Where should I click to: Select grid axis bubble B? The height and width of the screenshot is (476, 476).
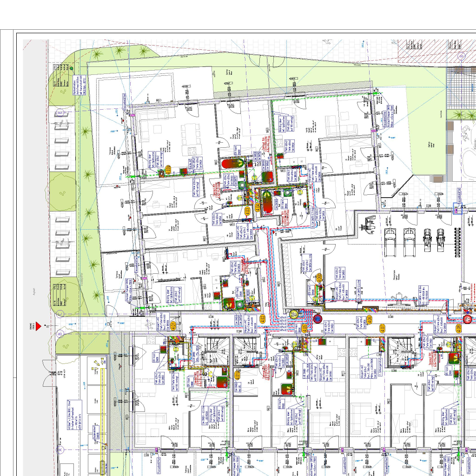[x=60, y=334]
